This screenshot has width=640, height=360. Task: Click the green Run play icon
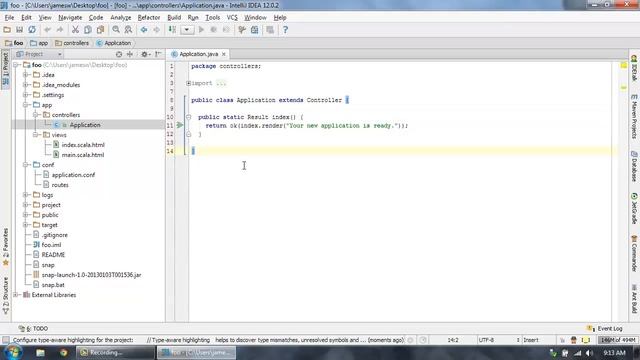click(x=201, y=30)
